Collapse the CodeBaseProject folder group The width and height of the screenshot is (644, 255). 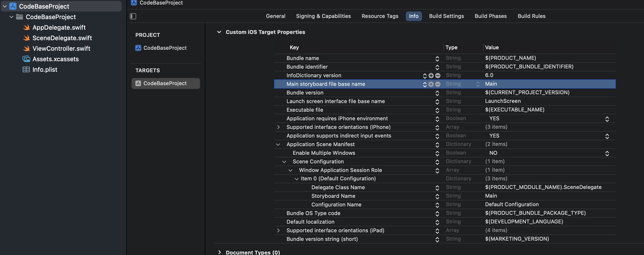tap(11, 17)
